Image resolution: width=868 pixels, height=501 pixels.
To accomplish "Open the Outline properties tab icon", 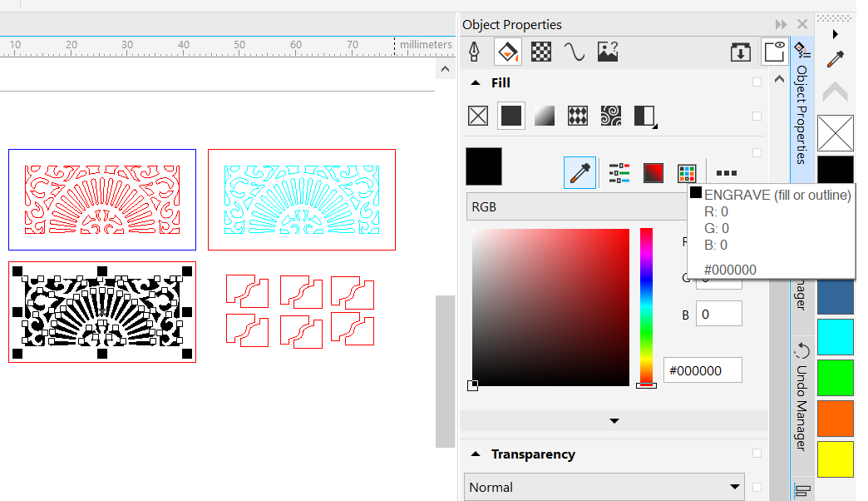I will pyautogui.click(x=474, y=52).
